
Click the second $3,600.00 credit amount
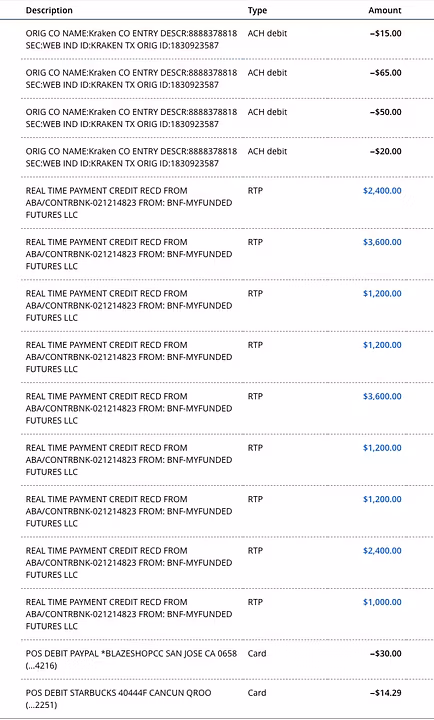tap(382, 396)
